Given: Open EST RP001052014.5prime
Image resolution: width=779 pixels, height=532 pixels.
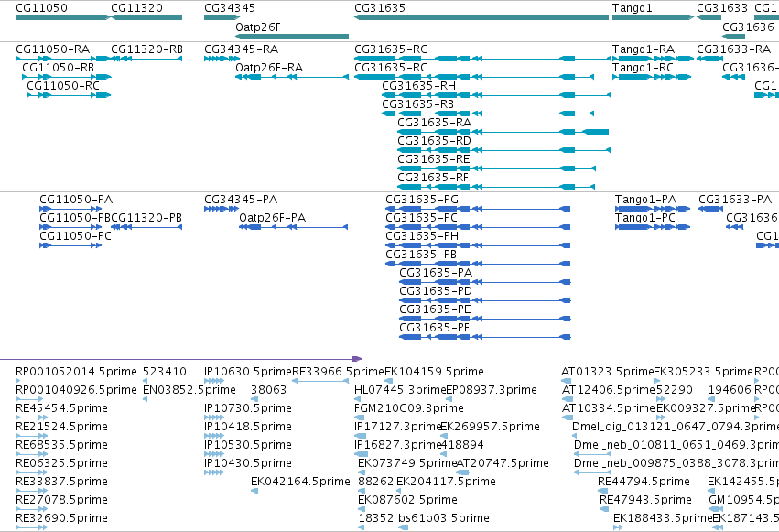Looking at the screenshot, I should 76,372.
